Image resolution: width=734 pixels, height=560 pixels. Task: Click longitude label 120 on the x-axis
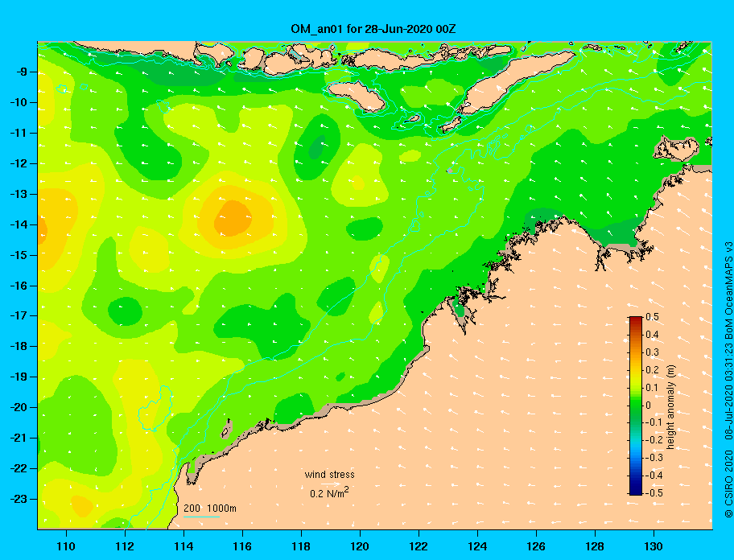(360, 546)
